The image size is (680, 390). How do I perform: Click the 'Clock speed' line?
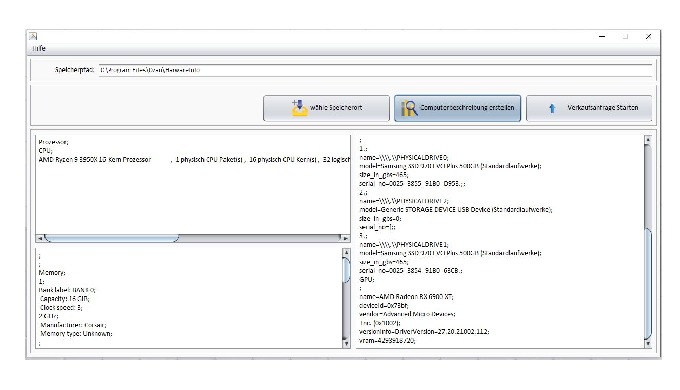pyautogui.click(x=61, y=307)
